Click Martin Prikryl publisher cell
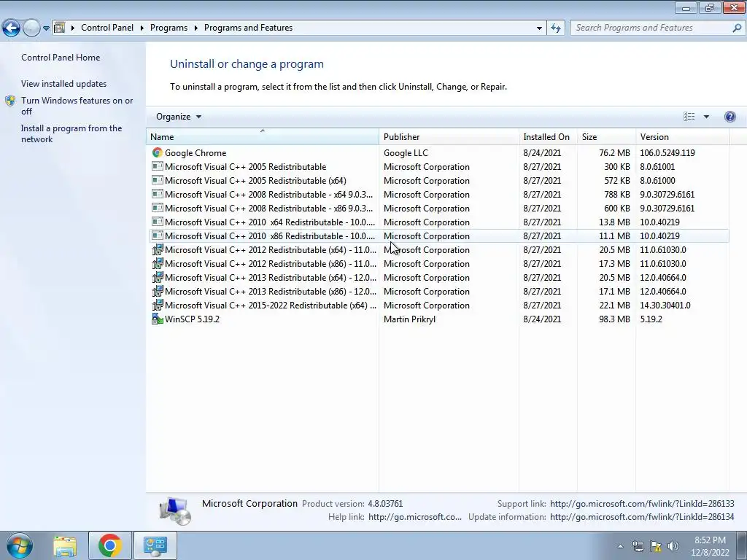 tap(410, 319)
